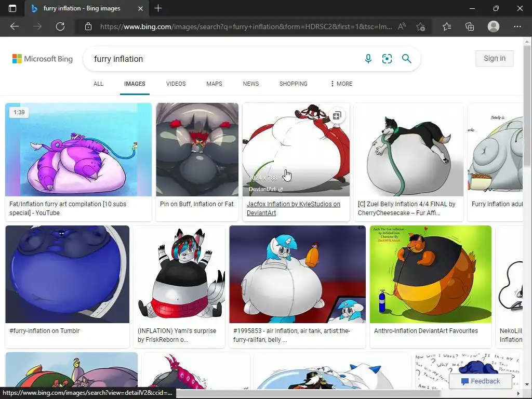Click the Zuel Belly Inflation image thumbnail
The image size is (532, 399).
point(408,150)
